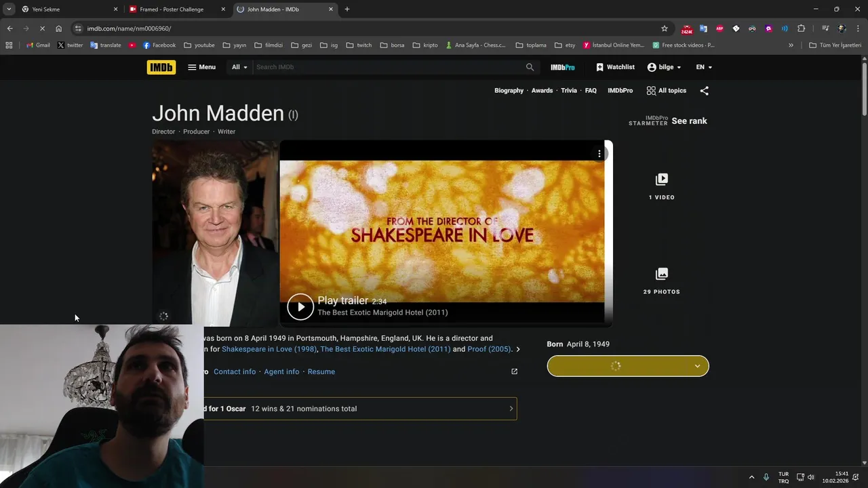Image resolution: width=868 pixels, height=488 pixels.
Task: Open The Best Exotic Marigold Hotel link
Action: (x=385, y=349)
